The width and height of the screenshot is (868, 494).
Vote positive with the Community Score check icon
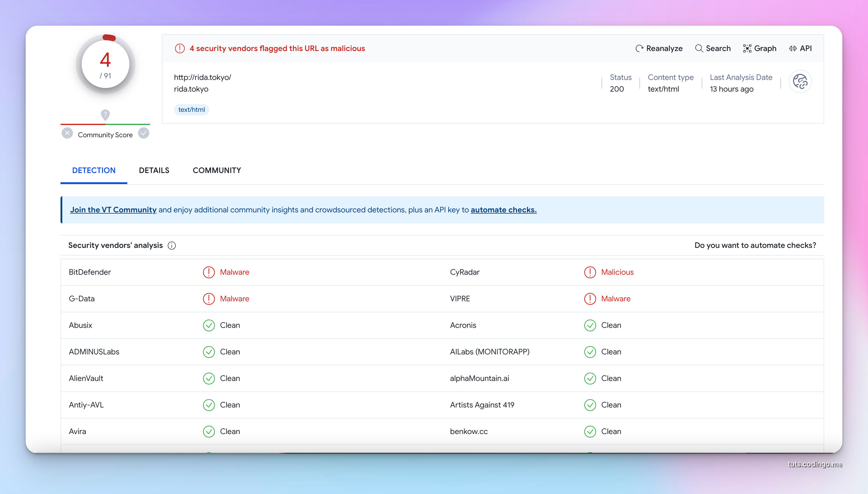click(144, 133)
